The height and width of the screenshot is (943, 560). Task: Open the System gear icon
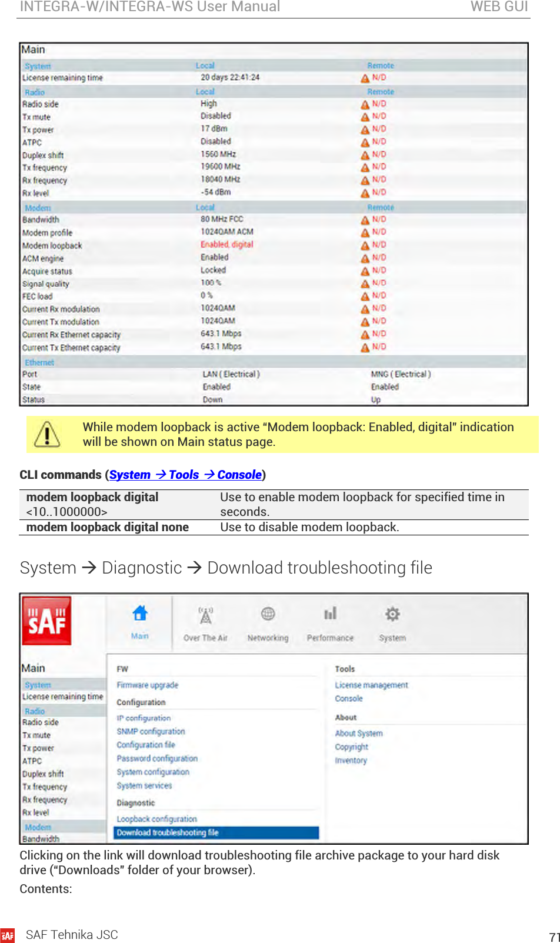(392, 614)
